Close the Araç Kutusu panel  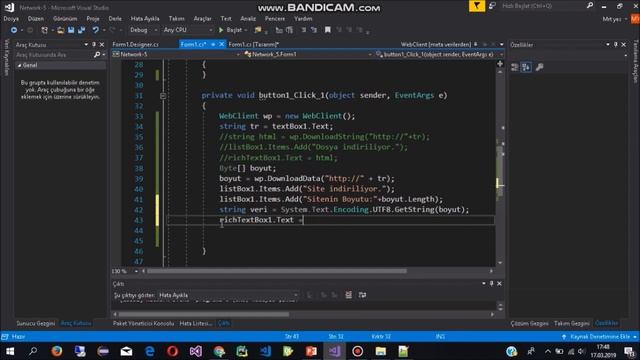[102, 44]
